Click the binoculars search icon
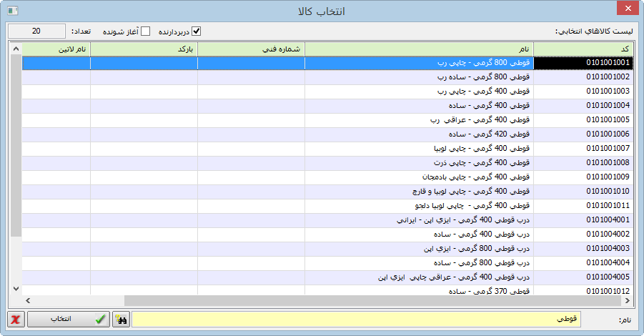Viewport: 644px width, 336px height. pos(122,319)
